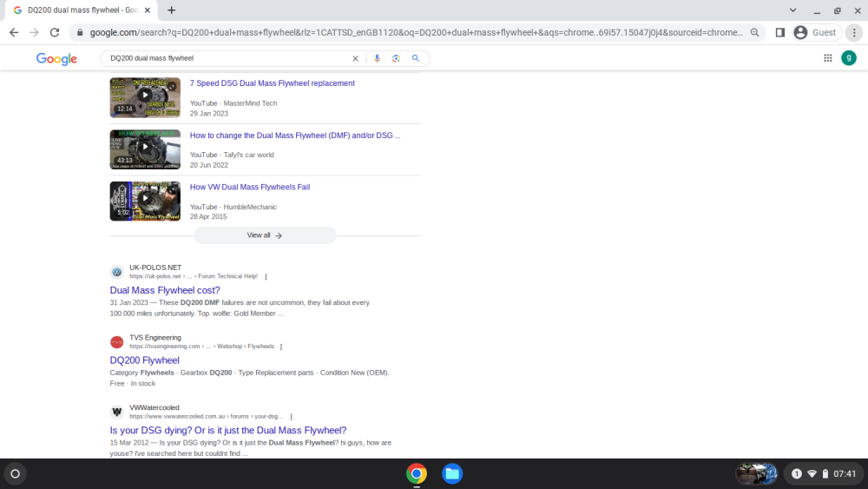Open Chrome three-dot menu
Screen dimensions: 868x489
(x=854, y=33)
